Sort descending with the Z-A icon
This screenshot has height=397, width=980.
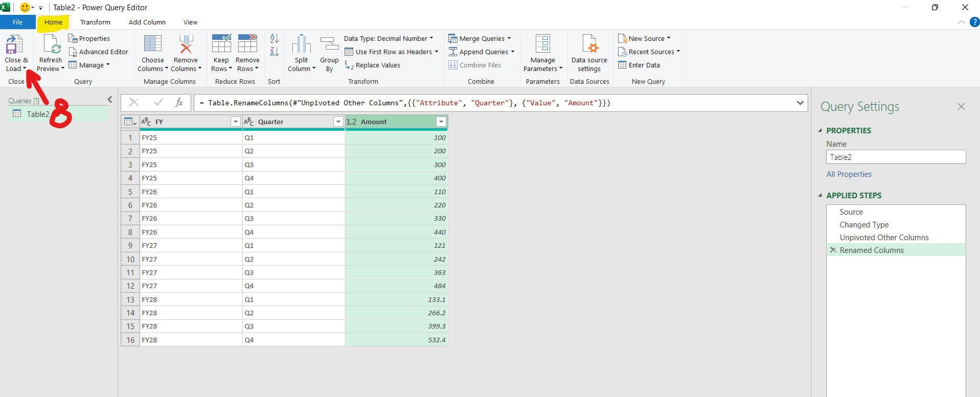[275, 52]
